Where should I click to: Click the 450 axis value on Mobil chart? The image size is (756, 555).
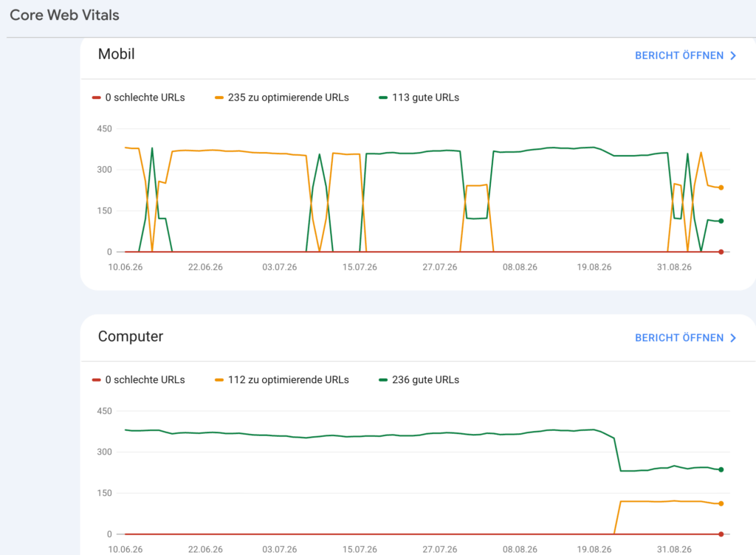click(x=104, y=128)
